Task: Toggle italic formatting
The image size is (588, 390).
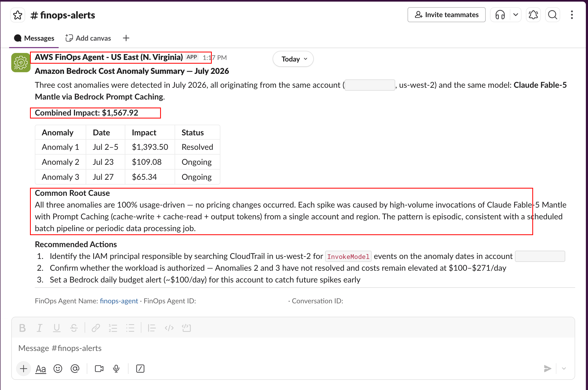Action: tap(40, 328)
